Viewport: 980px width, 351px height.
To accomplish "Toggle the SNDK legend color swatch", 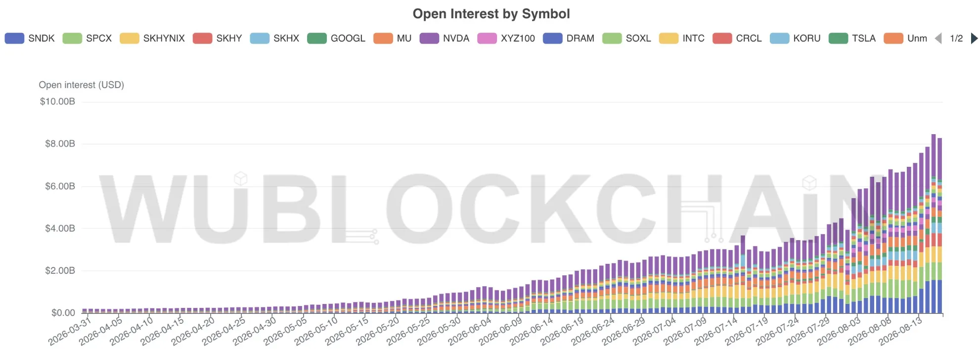I will click(x=14, y=38).
